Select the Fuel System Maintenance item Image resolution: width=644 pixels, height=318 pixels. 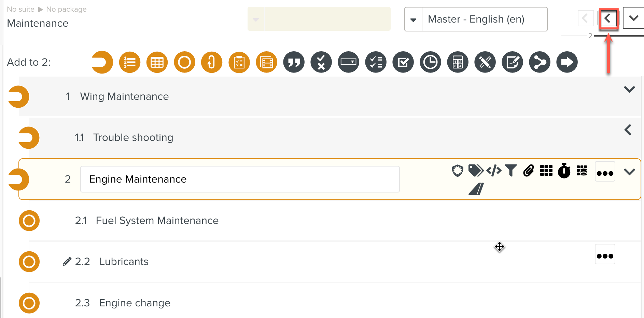(157, 221)
